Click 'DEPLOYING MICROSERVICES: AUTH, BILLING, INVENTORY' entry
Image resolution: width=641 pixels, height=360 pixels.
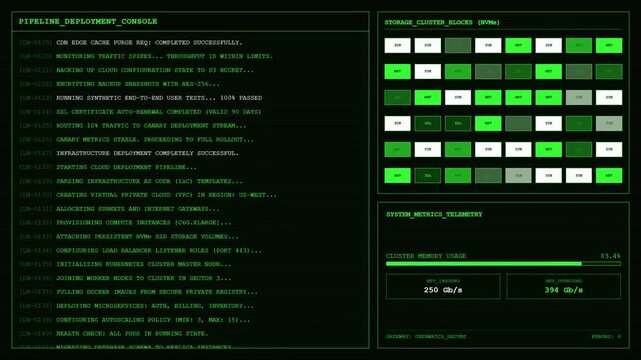(x=136, y=306)
